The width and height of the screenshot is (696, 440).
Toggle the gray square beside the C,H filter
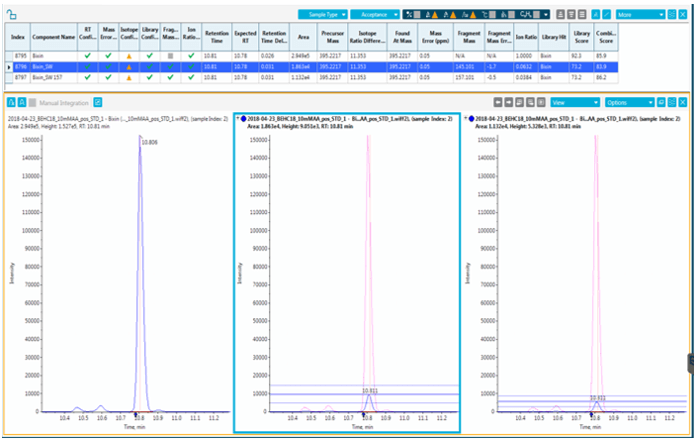[536, 15]
